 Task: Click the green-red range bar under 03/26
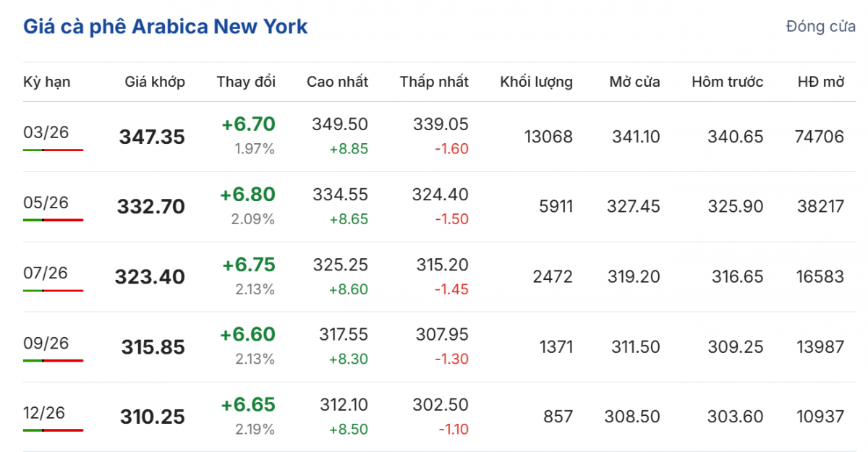pos(53,150)
